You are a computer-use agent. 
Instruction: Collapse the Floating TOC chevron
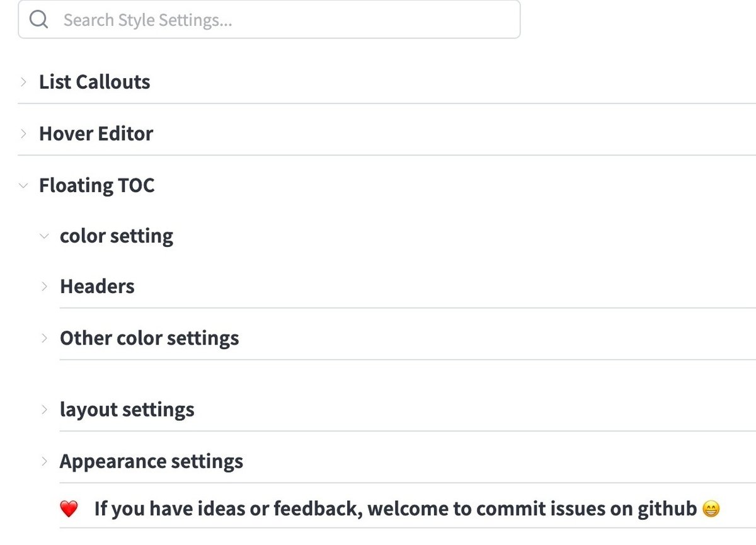click(23, 185)
